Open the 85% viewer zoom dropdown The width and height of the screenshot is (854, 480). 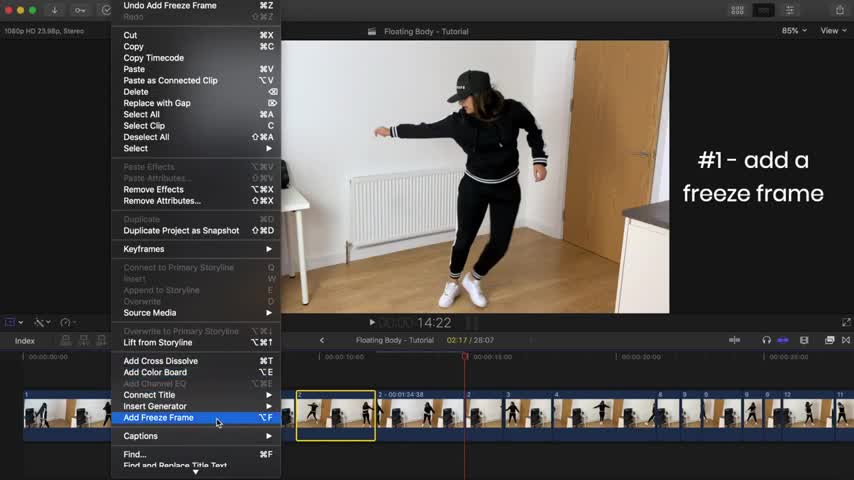point(794,31)
